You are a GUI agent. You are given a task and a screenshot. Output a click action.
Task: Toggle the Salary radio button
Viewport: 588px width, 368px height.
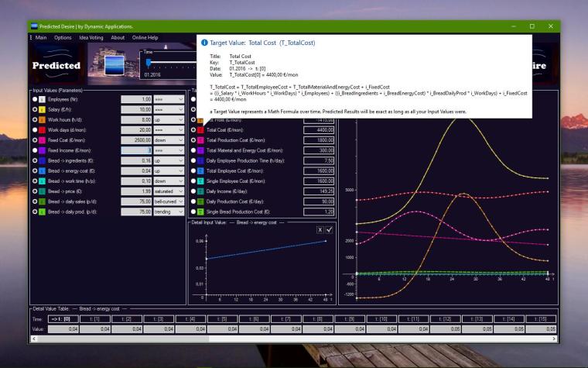[x=35, y=109]
